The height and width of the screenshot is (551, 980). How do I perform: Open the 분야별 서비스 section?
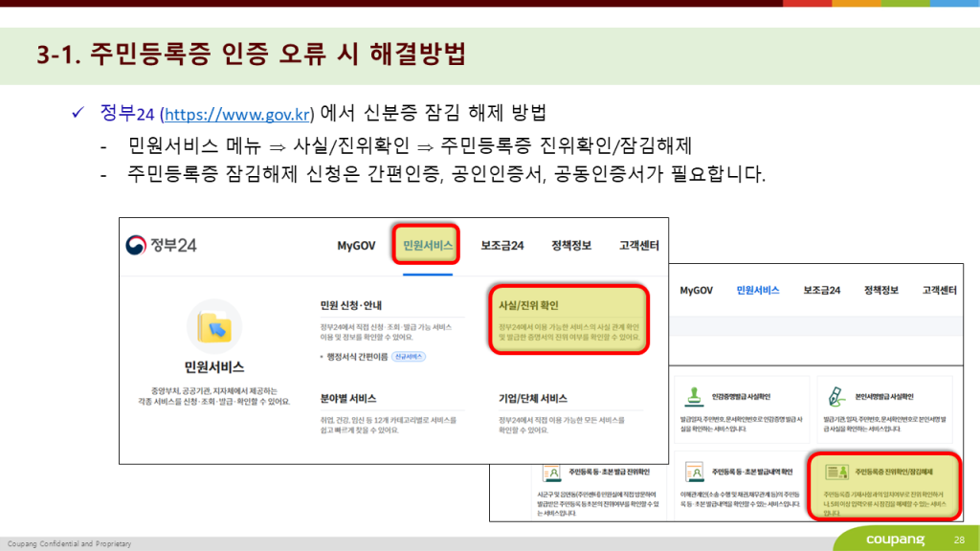click(x=348, y=398)
